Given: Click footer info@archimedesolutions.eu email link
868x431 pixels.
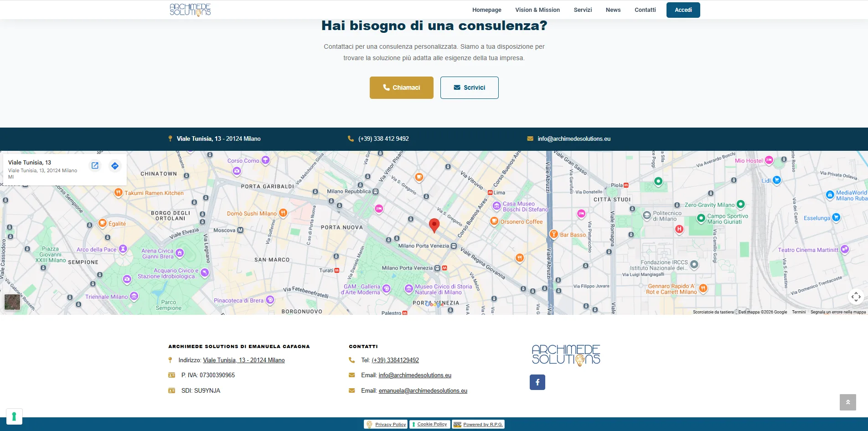Looking at the screenshot, I should click(415, 375).
